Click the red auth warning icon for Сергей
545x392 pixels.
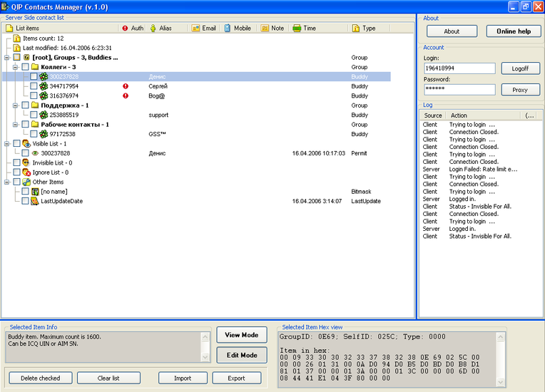pyautogui.click(x=126, y=86)
